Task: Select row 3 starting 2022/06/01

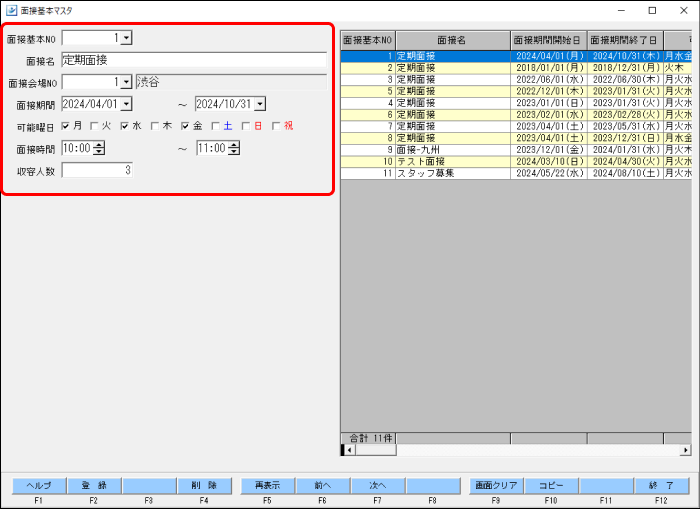Action: click(516, 79)
